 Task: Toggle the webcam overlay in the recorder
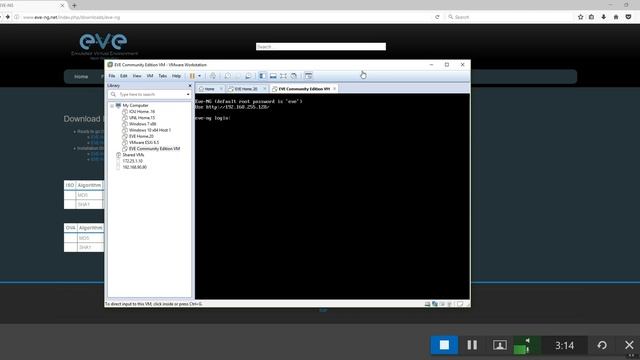(x=500, y=345)
